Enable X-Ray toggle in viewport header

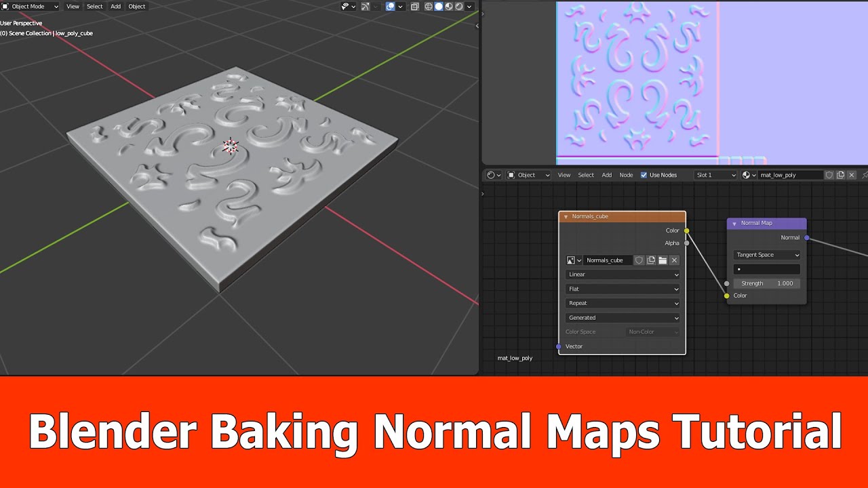click(414, 6)
